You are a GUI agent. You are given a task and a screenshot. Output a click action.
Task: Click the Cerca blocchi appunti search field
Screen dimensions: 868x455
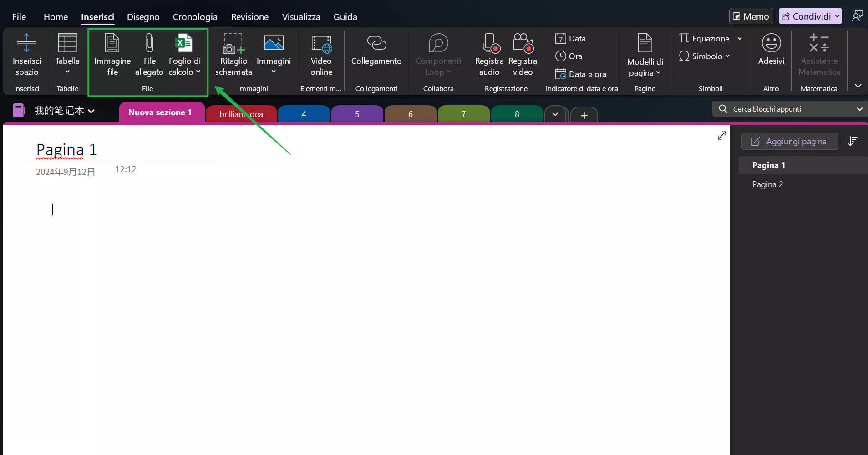click(x=790, y=109)
